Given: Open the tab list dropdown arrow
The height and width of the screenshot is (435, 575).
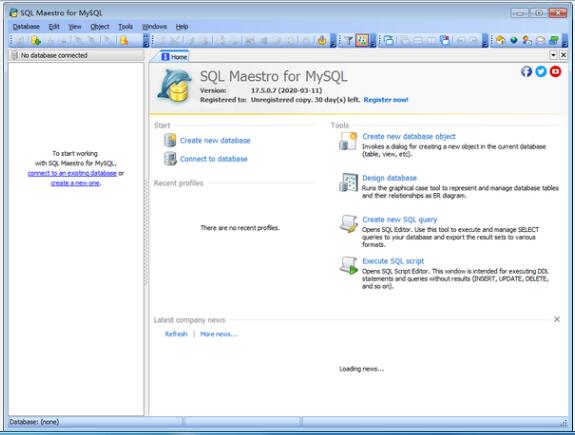Looking at the screenshot, I should click(x=553, y=55).
